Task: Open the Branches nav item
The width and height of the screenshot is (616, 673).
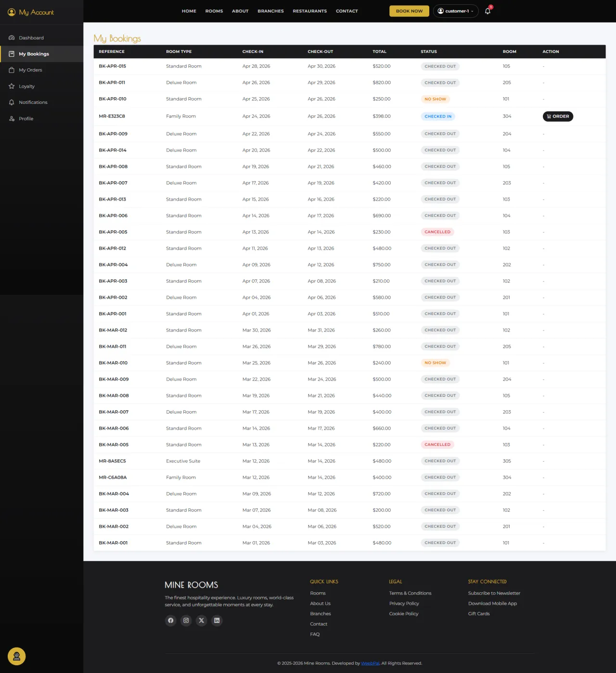Action: pos(270,11)
